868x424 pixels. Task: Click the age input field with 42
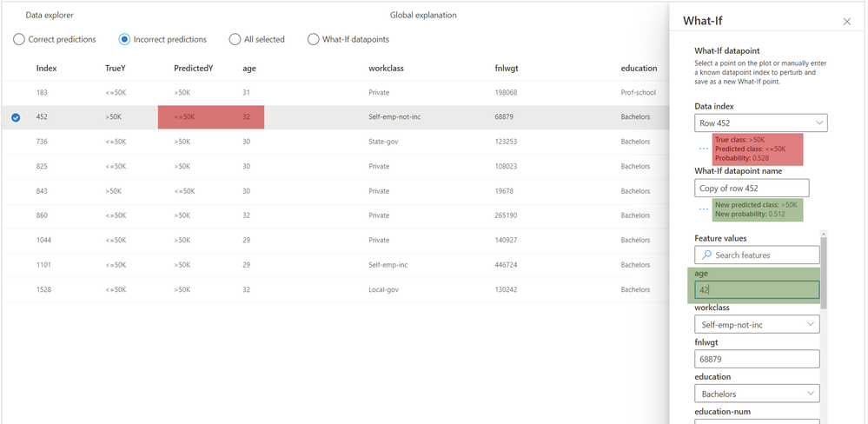click(x=757, y=290)
